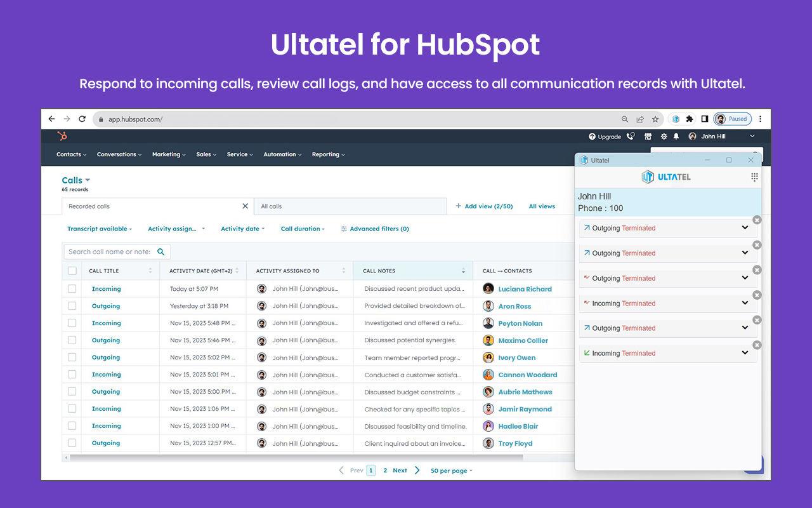Open HubSpot settings gear

point(664,136)
